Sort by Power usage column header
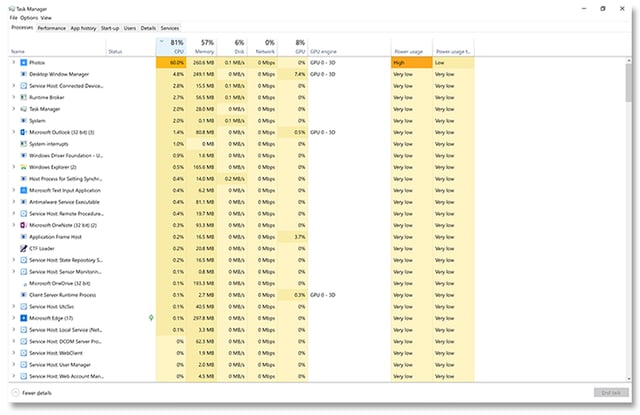Image resolution: width=640 pixels, height=415 pixels. [x=412, y=47]
